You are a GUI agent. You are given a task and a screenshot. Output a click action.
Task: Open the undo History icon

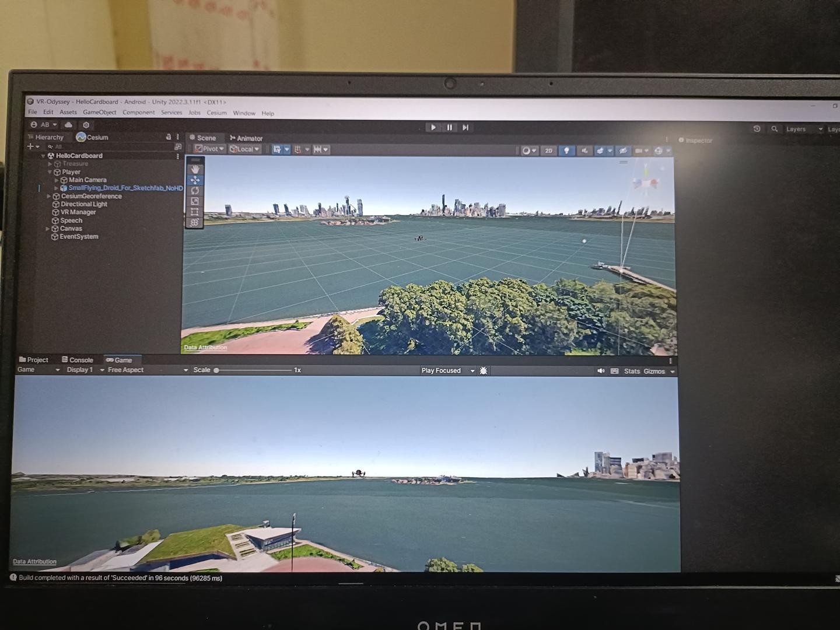click(x=757, y=129)
